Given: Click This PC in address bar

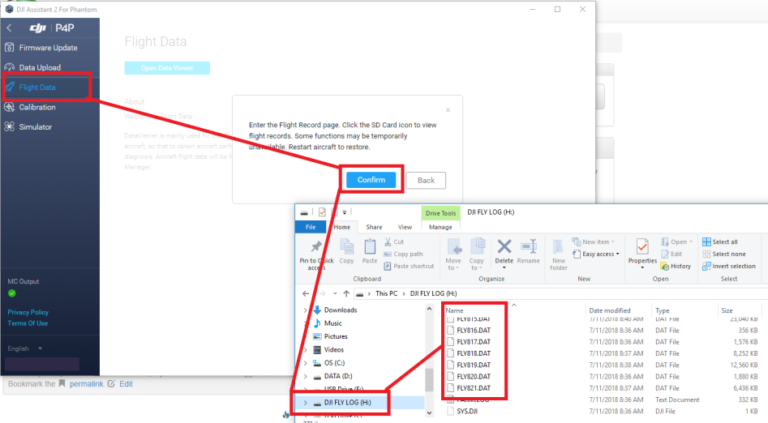Looking at the screenshot, I should [x=386, y=294].
